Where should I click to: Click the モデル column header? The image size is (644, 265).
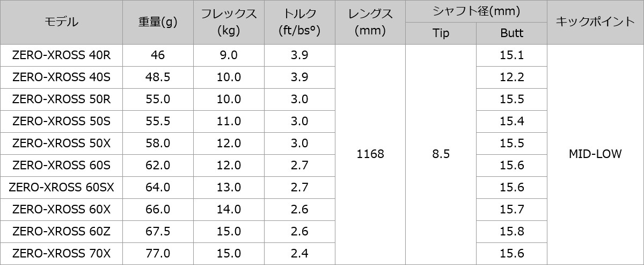pos(61,22)
